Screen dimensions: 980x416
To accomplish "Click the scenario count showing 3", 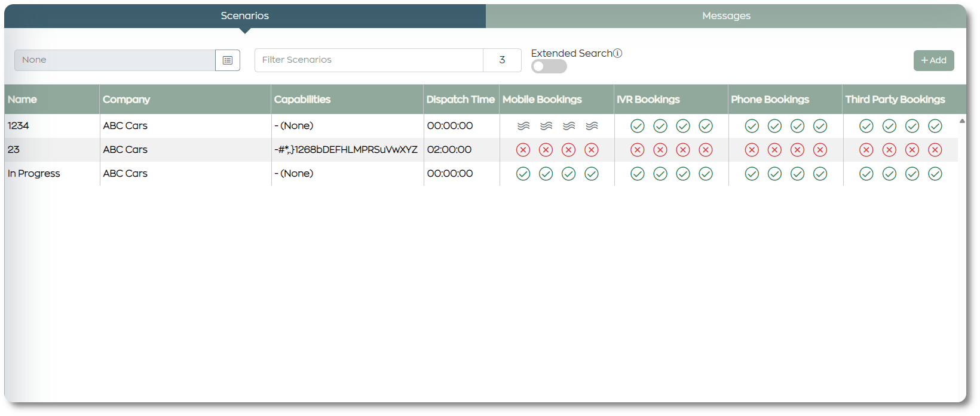I will coord(502,60).
